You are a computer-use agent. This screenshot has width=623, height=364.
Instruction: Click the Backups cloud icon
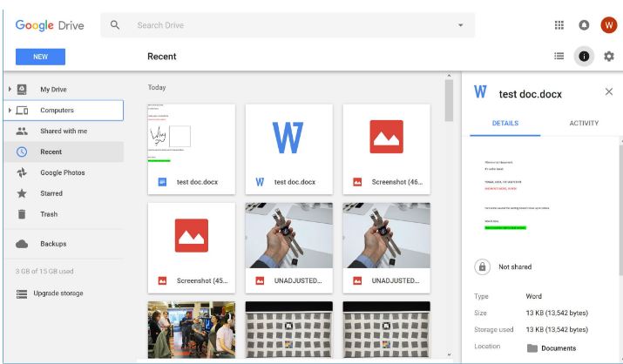(x=22, y=244)
